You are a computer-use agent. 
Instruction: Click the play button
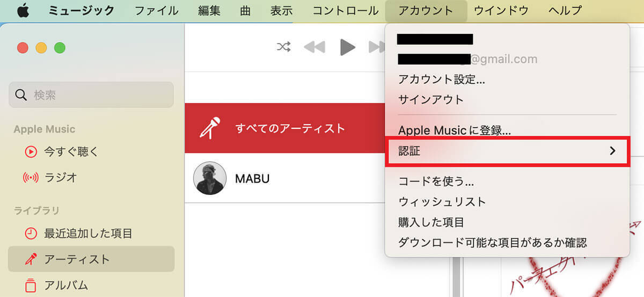click(348, 47)
